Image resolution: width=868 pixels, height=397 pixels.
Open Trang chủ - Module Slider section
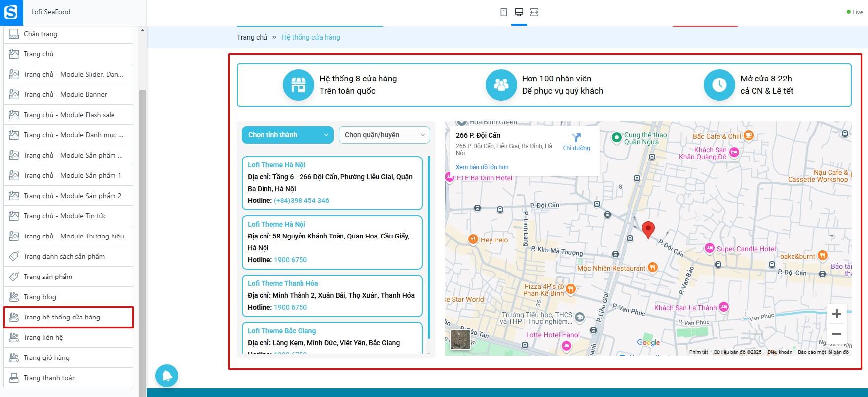point(69,74)
